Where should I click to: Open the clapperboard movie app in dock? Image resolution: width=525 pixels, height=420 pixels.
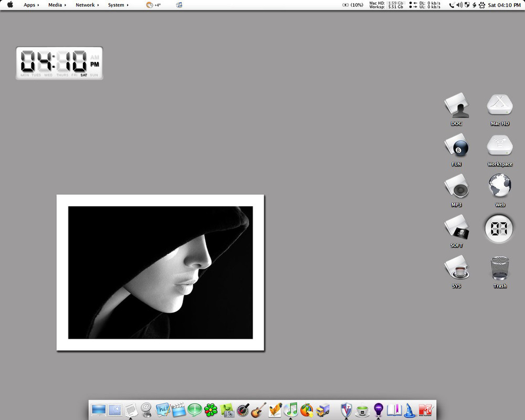178,409
